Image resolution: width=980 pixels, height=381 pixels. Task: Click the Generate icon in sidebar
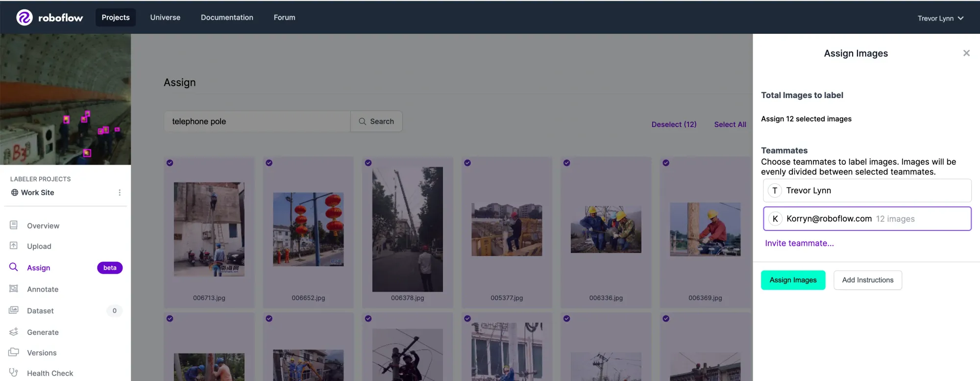click(14, 332)
